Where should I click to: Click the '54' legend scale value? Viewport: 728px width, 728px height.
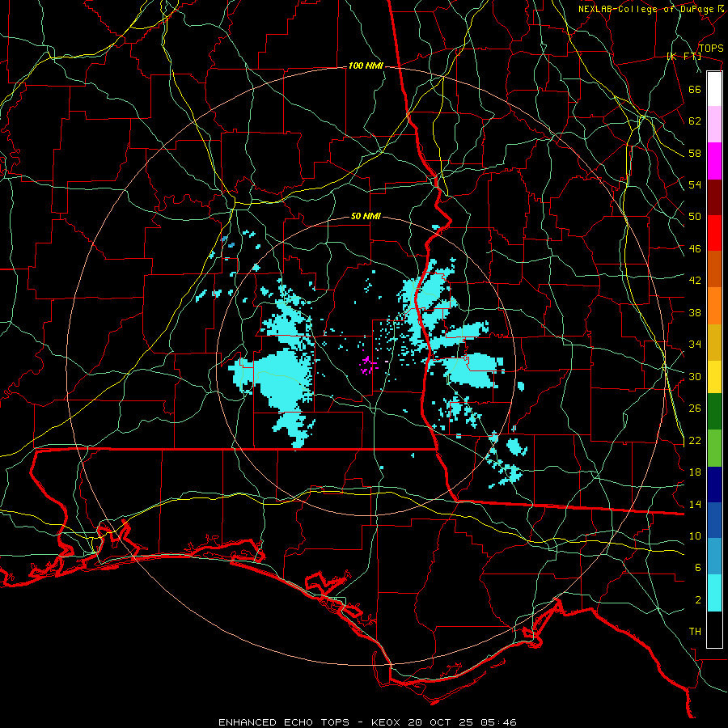coord(695,184)
